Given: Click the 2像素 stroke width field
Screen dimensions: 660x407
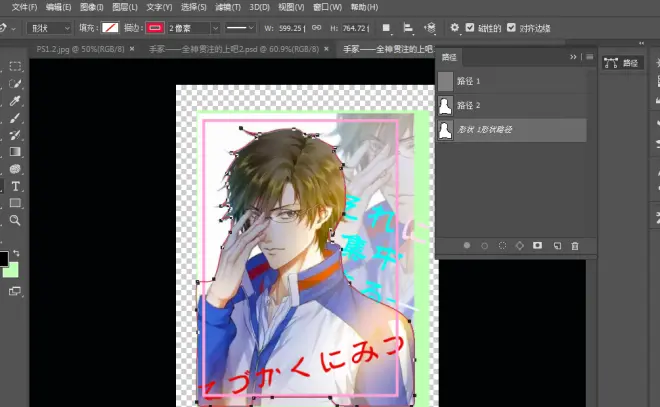Looking at the screenshot, I should click(x=189, y=28).
